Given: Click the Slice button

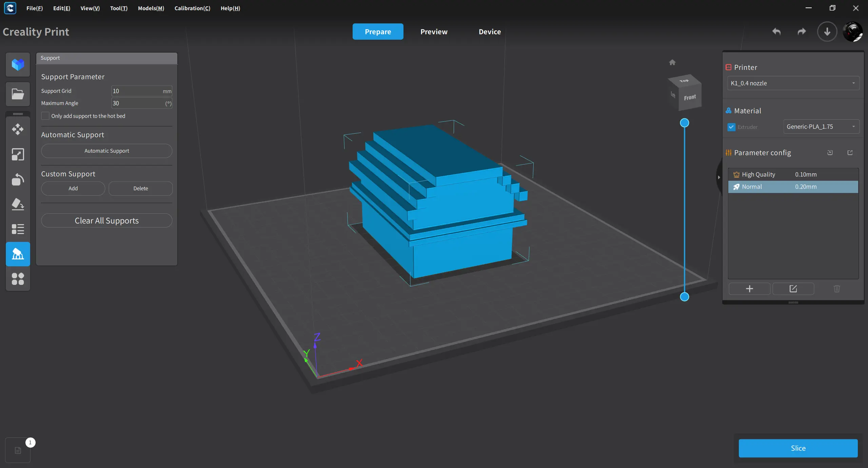Looking at the screenshot, I should 798,448.
